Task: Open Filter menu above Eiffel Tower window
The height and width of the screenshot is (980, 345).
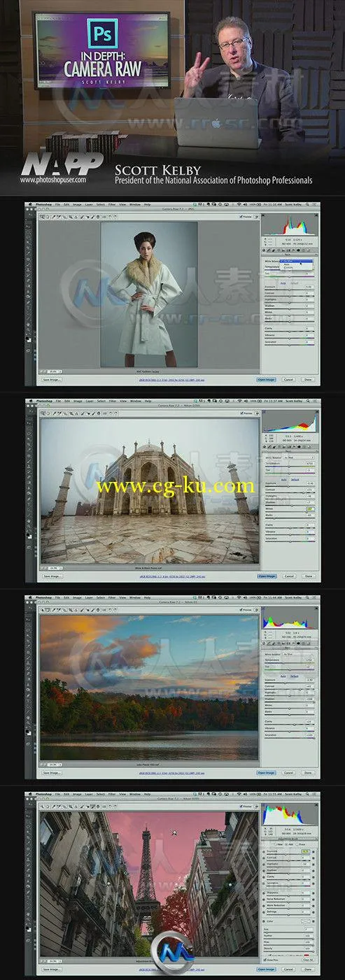Action: [x=112, y=793]
